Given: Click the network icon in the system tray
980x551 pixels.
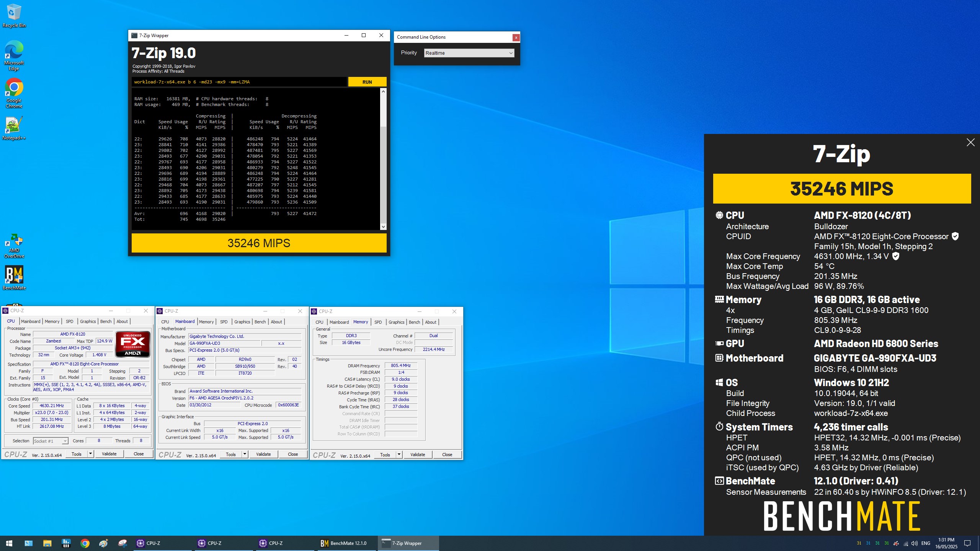Looking at the screenshot, I should [906, 543].
